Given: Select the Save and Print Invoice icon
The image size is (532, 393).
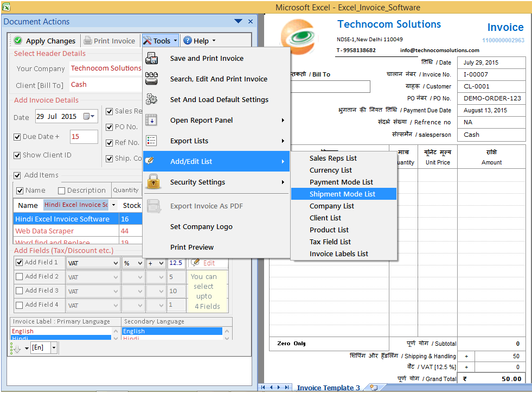Looking at the screenshot, I should [152, 58].
